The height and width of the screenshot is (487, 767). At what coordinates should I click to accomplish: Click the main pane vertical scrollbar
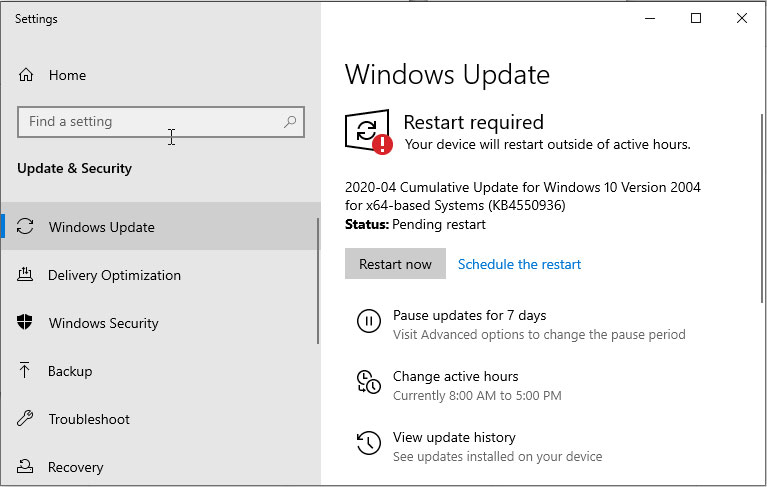pyautogui.click(x=762, y=208)
